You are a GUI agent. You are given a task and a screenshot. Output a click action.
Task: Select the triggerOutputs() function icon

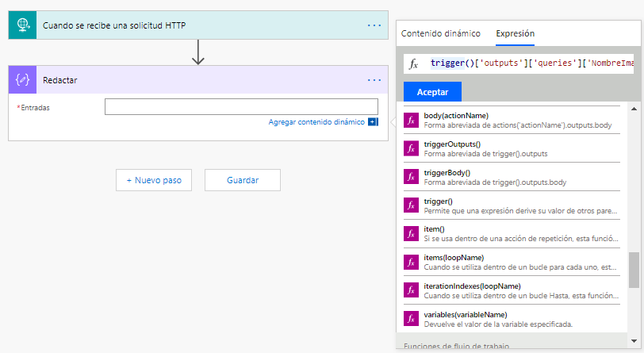(411, 148)
